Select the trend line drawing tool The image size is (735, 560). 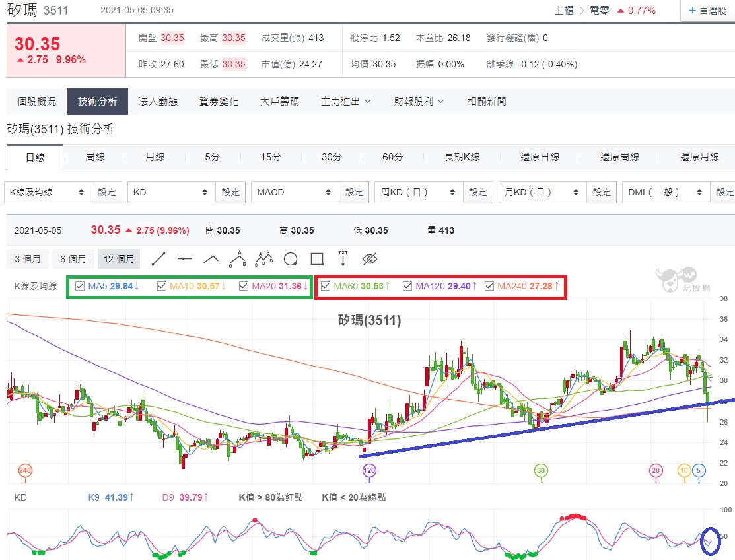pyautogui.click(x=158, y=259)
